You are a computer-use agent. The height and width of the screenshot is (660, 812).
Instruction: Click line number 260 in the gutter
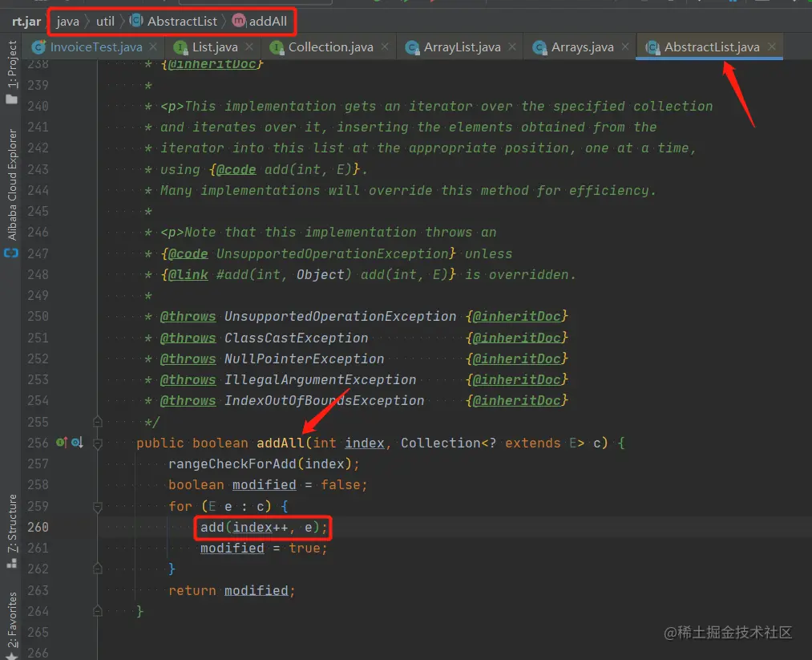(38, 527)
